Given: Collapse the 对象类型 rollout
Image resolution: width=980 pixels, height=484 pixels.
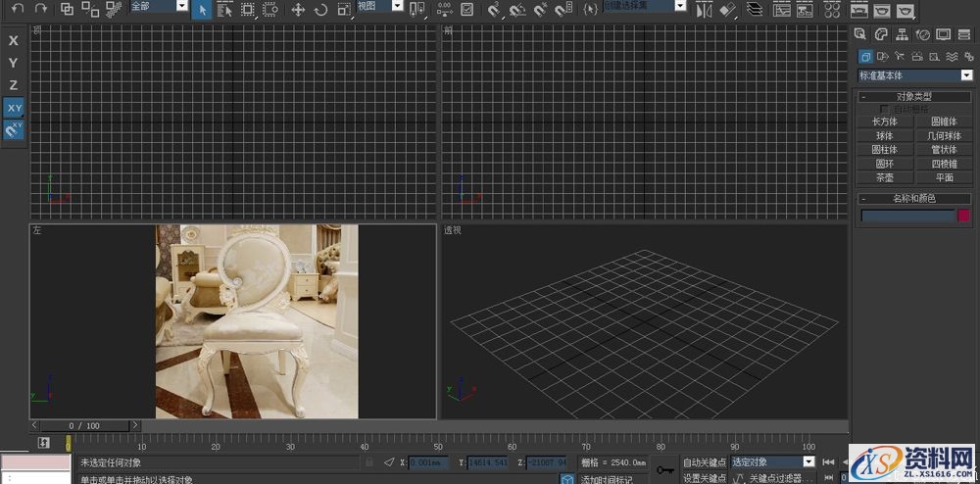Looking at the screenshot, I should (915, 97).
